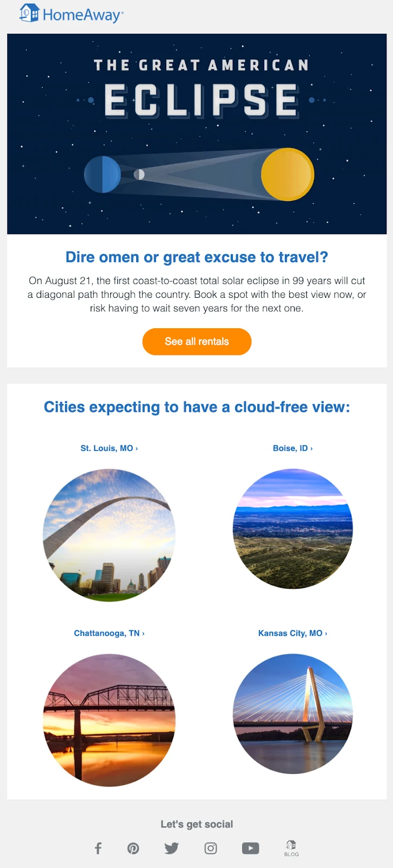Open the St. Louis, MO link

click(x=109, y=448)
